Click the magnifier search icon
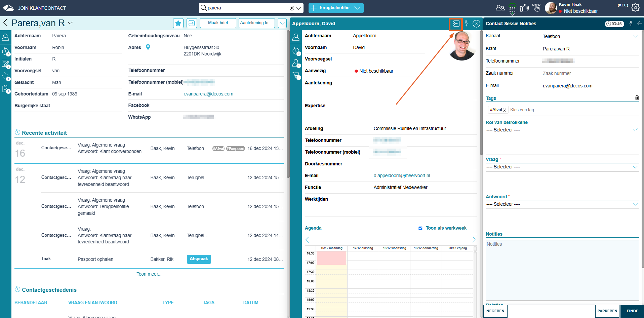Viewport: 644px width, 318px height. 203,8
